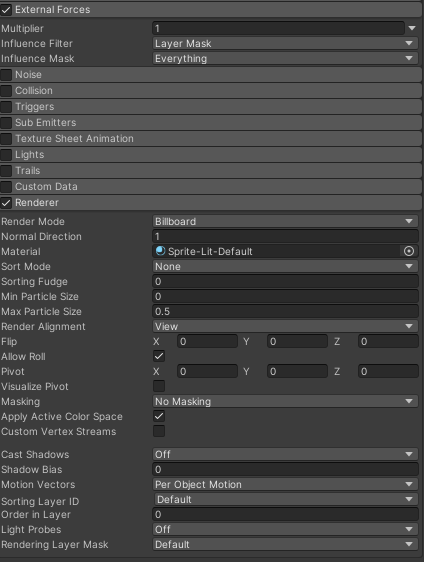Click the Shadow Bias property label
The height and width of the screenshot is (562, 424).
point(32,470)
